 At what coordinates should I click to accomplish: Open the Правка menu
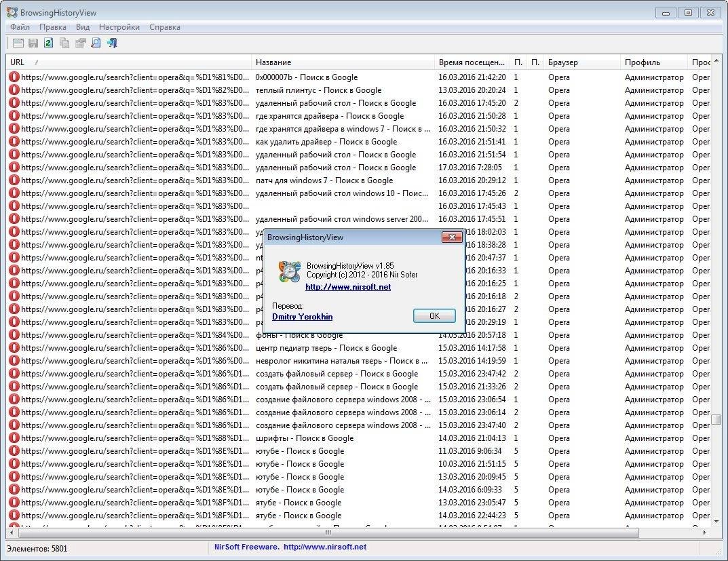click(52, 27)
